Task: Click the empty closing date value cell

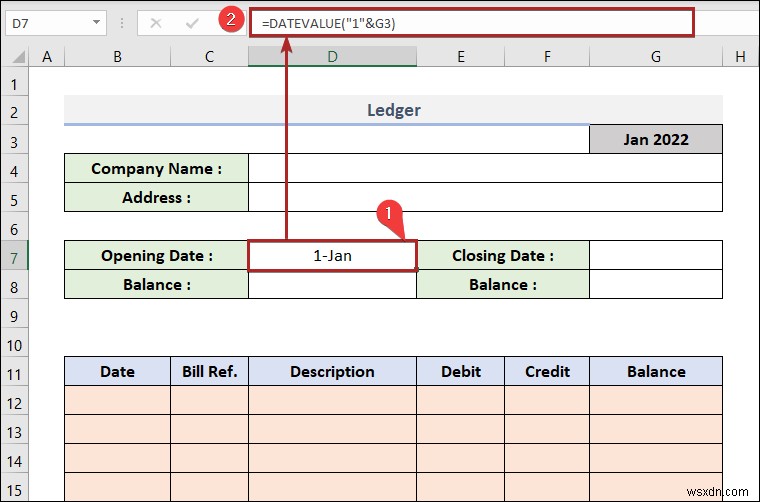Action: click(x=656, y=255)
